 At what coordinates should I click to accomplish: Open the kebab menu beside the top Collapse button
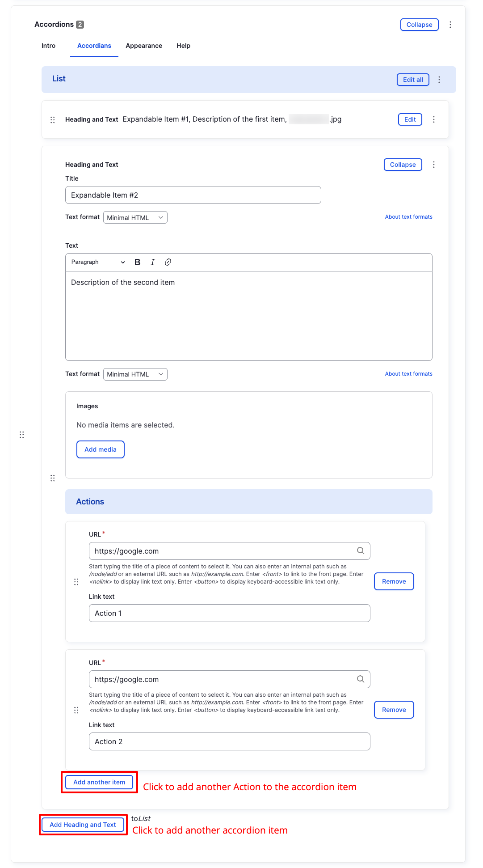tap(450, 25)
